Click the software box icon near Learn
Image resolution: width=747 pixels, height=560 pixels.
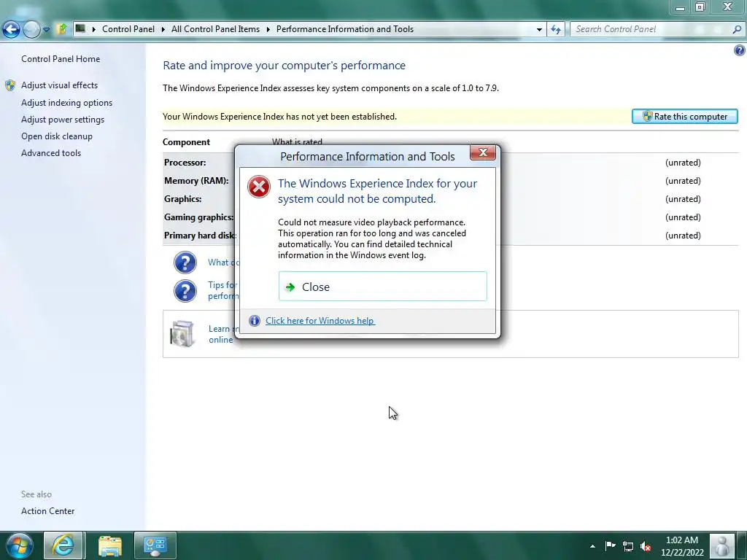pyautogui.click(x=182, y=333)
